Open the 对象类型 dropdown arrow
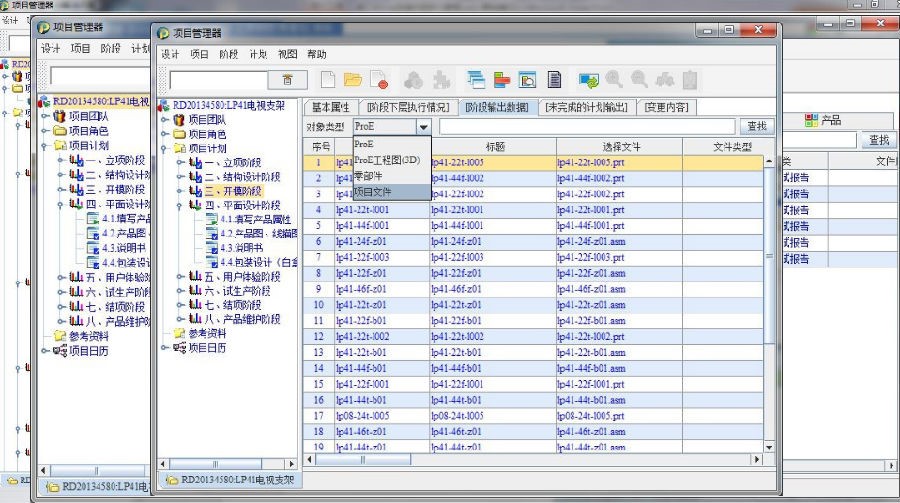This screenshot has height=503, width=900. (x=424, y=127)
